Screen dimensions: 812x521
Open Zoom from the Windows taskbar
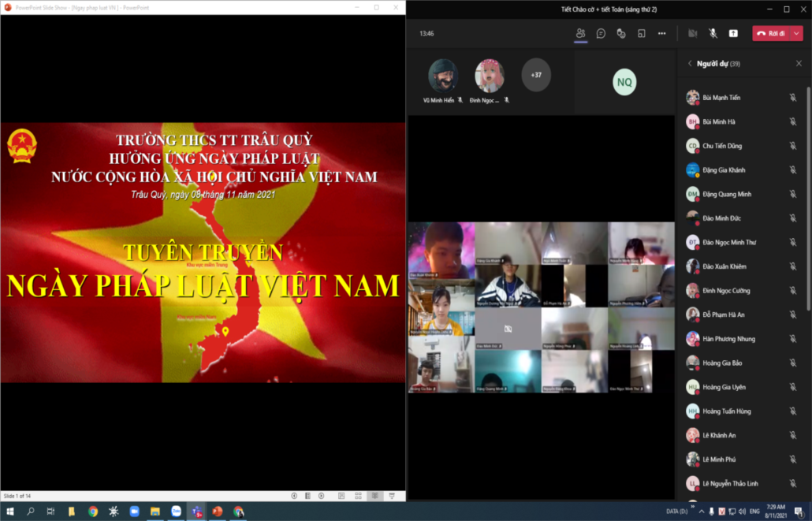tap(134, 512)
